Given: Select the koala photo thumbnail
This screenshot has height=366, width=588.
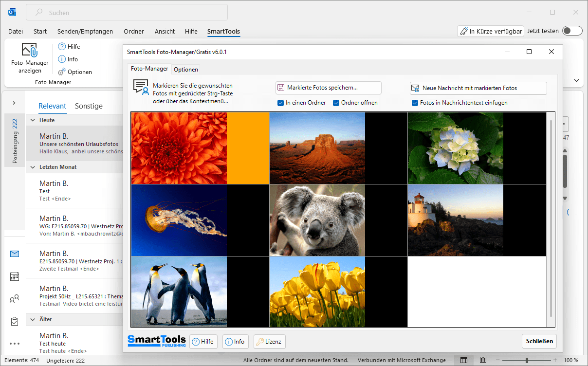Looking at the screenshot, I should (317, 220).
